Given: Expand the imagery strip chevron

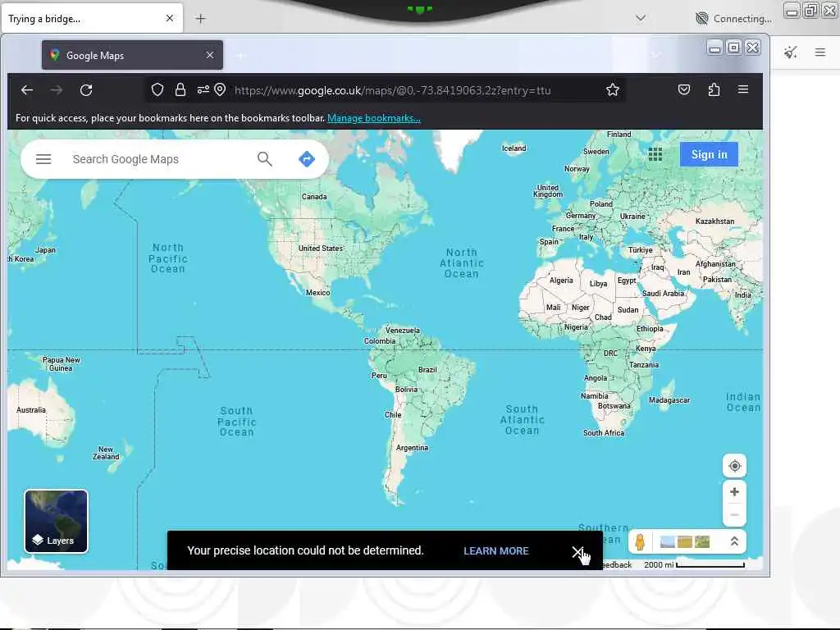Looking at the screenshot, I should click(x=734, y=541).
